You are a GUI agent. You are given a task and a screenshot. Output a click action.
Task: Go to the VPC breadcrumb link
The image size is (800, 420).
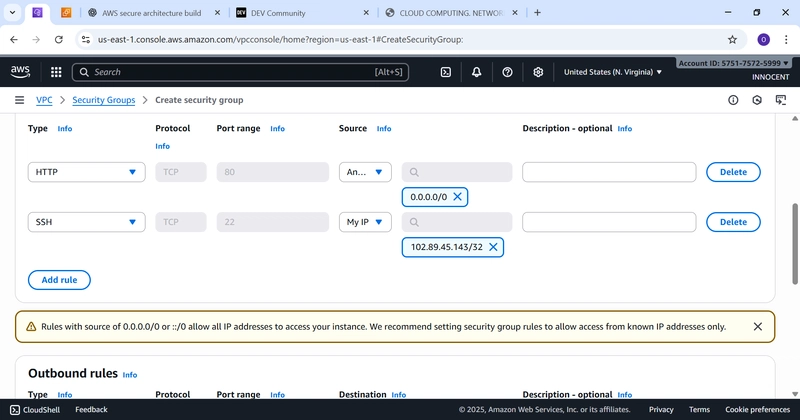[44, 100]
